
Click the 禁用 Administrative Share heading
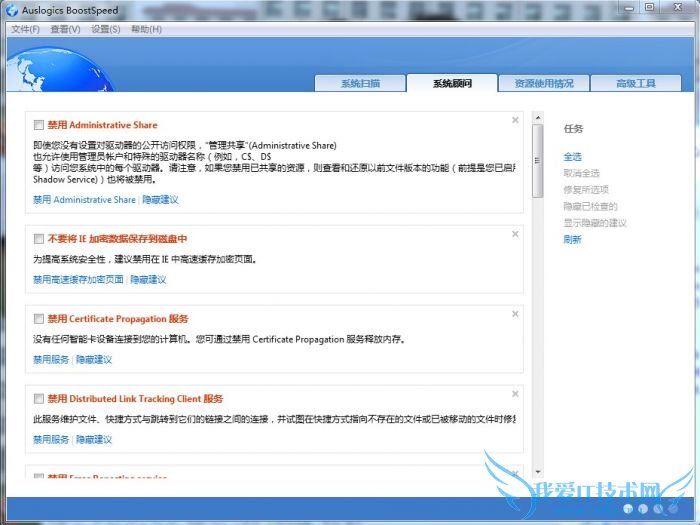coord(103,125)
